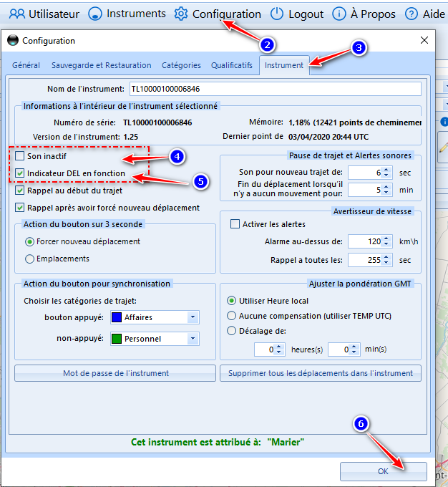This screenshot has width=448, height=487.
Task: Click the blue Affaires color swatch
Action: [x=117, y=317]
